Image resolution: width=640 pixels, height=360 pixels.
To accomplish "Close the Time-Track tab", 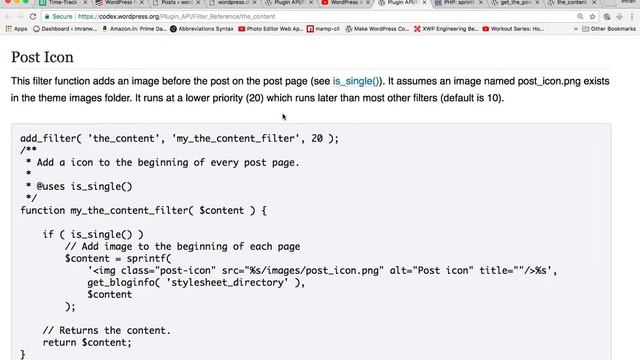I will pyautogui.click(x=85, y=3).
